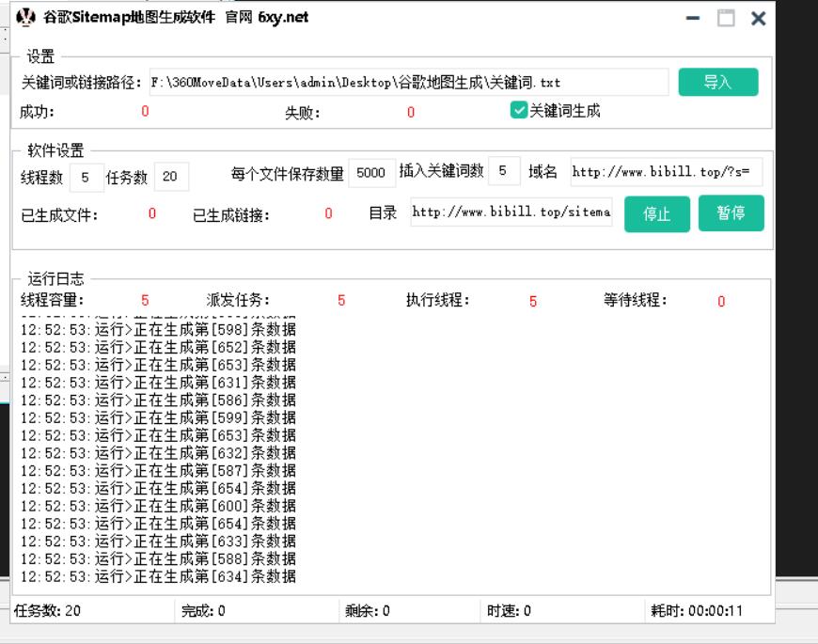Click status bar entry 时速: 0
The height and width of the screenshot is (644, 818).
click(x=509, y=611)
